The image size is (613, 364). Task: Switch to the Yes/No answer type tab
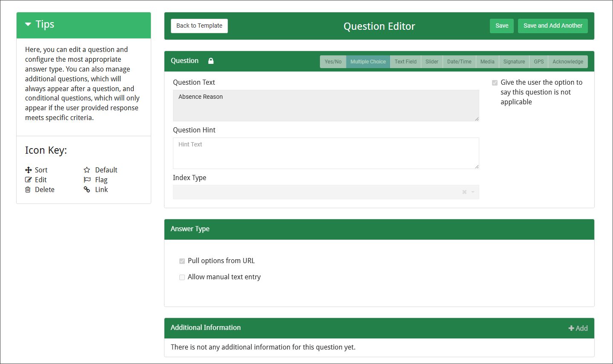(333, 61)
